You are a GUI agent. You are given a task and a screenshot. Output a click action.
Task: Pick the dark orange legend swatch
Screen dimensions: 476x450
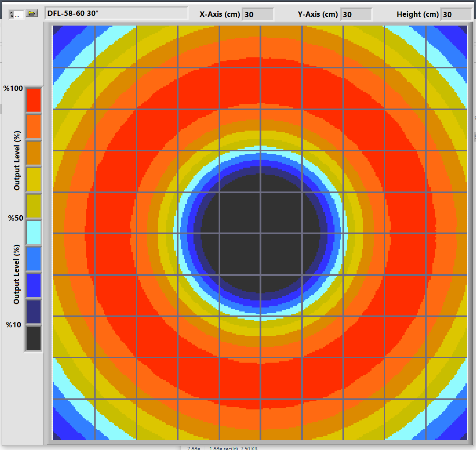(33, 153)
